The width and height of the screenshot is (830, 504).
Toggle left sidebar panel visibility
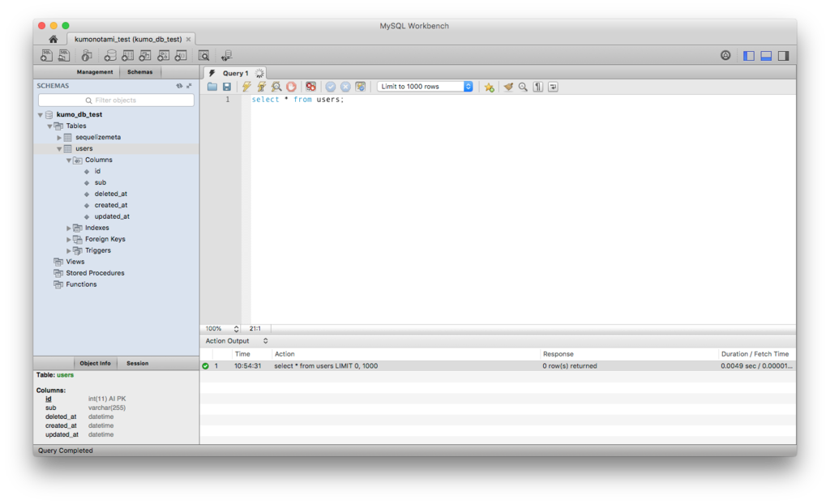coord(748,56)
